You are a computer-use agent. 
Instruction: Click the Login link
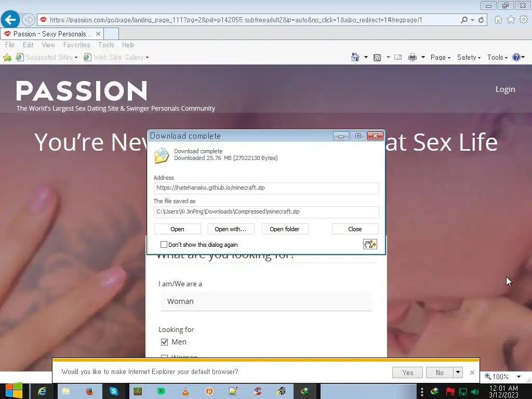505,89
